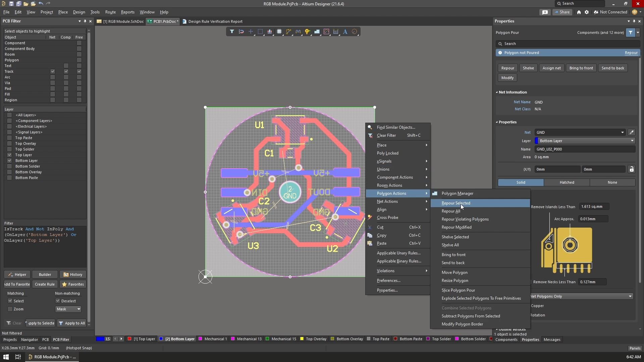Viewport: 644px width, 362px height.
Task: Click the Repour All menu entry
Action: point(451,211)
